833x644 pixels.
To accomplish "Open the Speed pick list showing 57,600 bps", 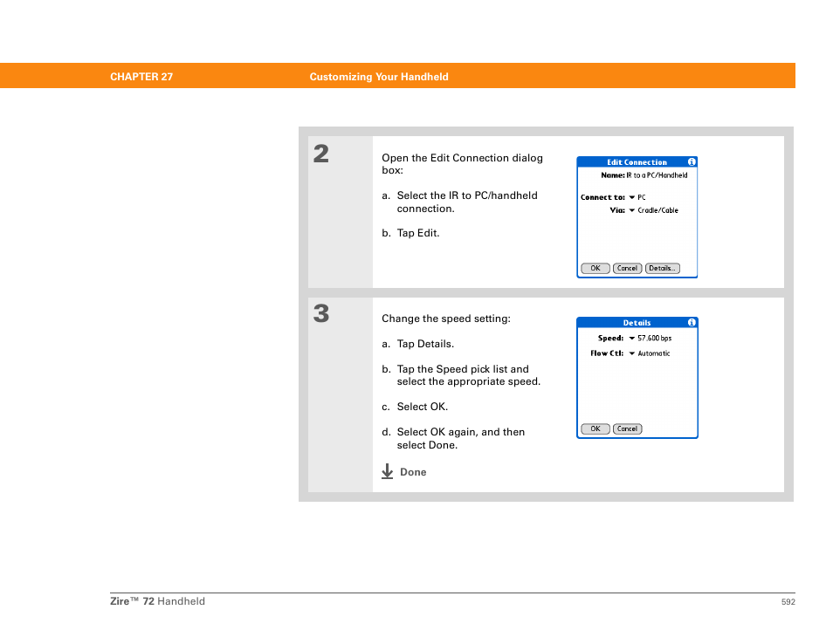I will pyautogui.click(x=651, y=339).
